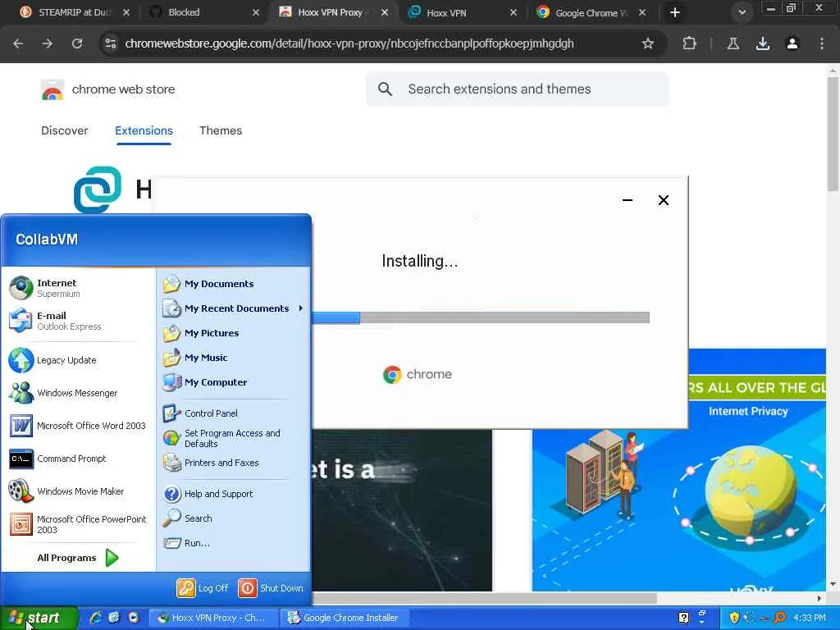Click the chrome web store logo

click(x=107, y=89)
